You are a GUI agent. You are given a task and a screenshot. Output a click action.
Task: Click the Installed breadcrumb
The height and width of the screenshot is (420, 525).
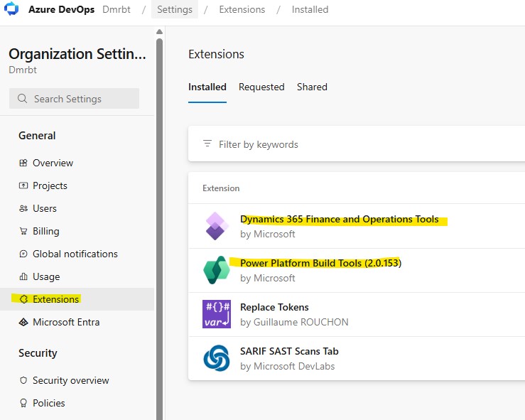(x=310, y=9)
